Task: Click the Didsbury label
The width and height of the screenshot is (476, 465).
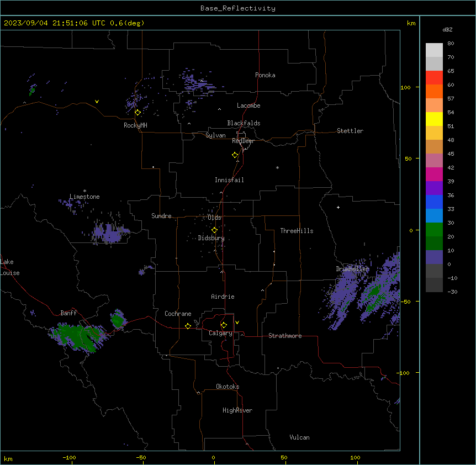Action: pos(211,238)
